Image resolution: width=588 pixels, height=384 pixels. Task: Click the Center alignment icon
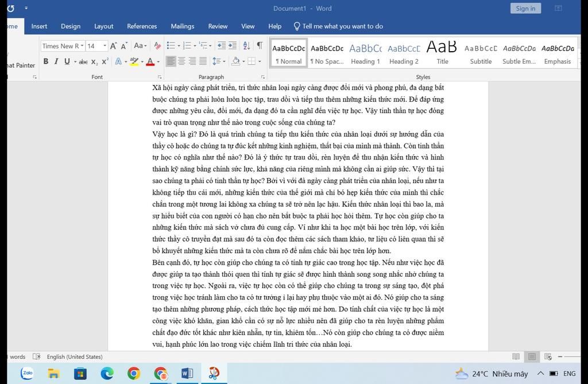point(181,61)
